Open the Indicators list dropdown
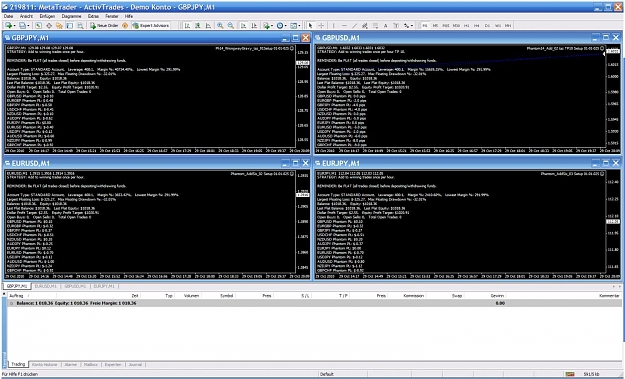This screenshot has height=379, width=625. (268, 26)
